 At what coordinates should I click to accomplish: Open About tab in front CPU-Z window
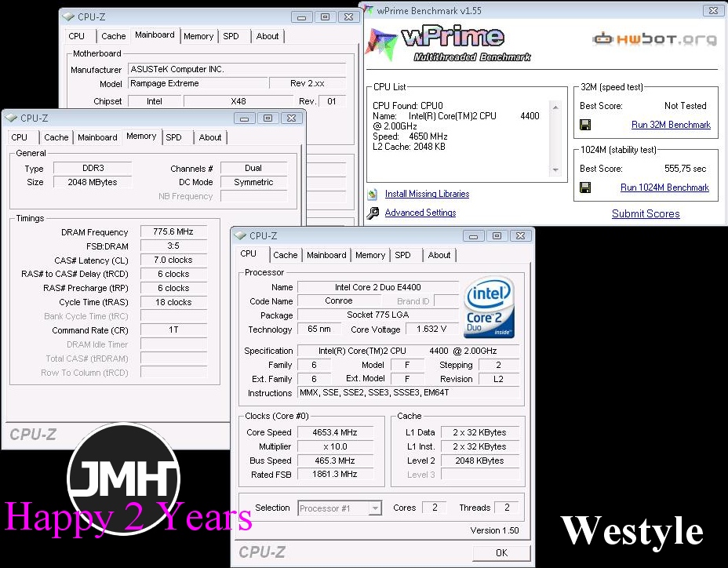coord(439,255)
